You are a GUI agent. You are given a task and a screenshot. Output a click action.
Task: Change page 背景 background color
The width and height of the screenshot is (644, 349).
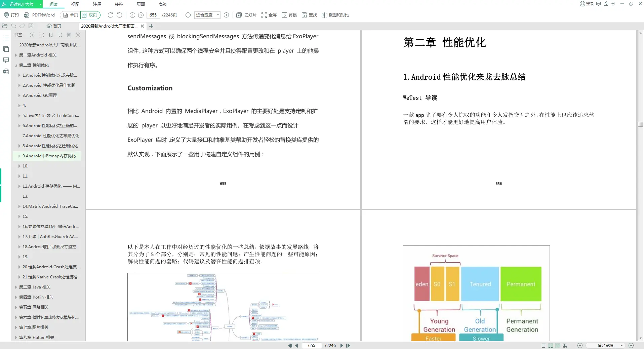click(289, 15)
